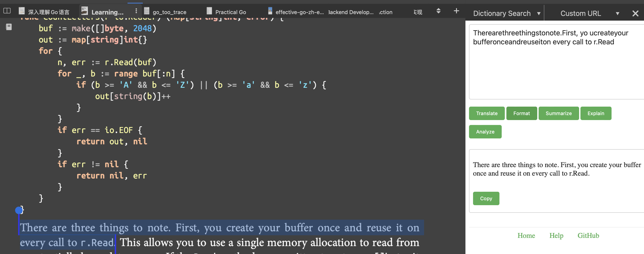Click the tab list up-down arrows
This screenshot has height=254, width=644.
[438, 11]
